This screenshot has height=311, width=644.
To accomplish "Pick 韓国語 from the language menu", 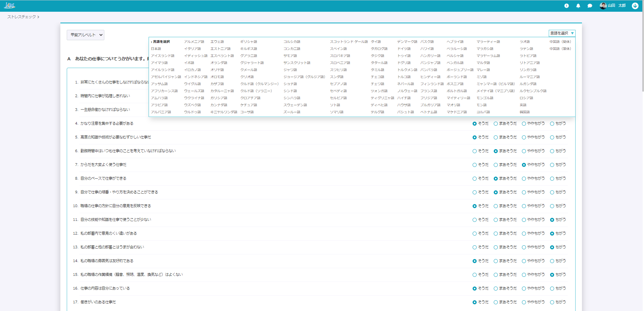I will click(525, 112).
